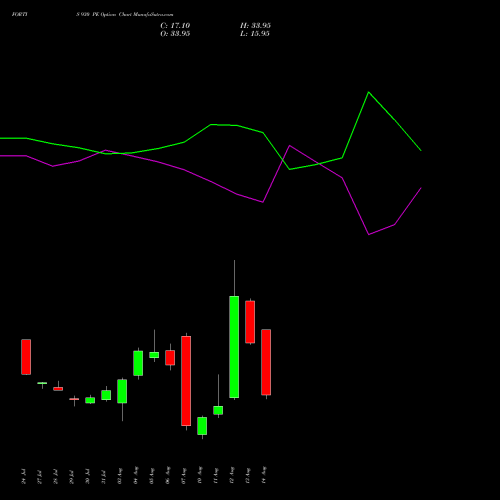
Task: Click the 05 Aug date label
Action: click(151, 475)
